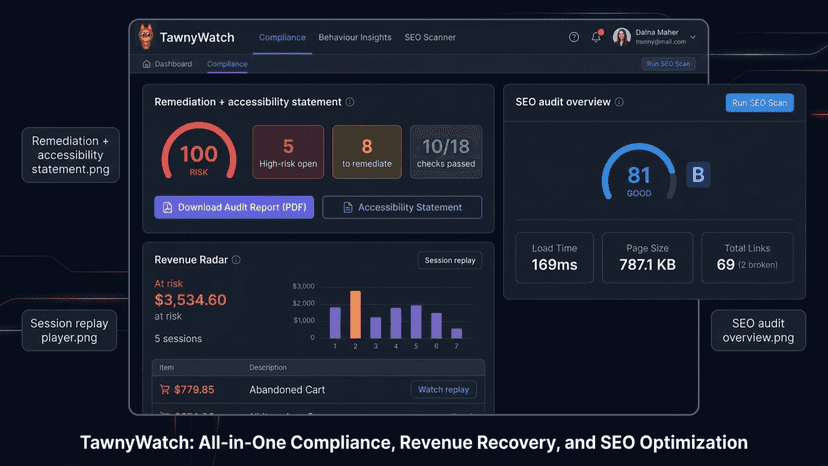Click the Remediation + accessibility statement.png label

(70, 155)
